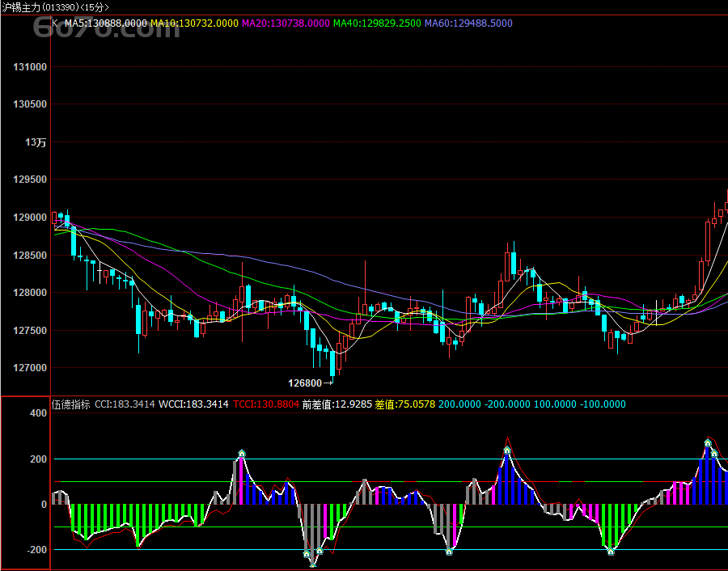Click the leftmost peak signal marker on CCI curve
Image resolution: width=728 pixels, height=571 pixels.
(241, 454)
